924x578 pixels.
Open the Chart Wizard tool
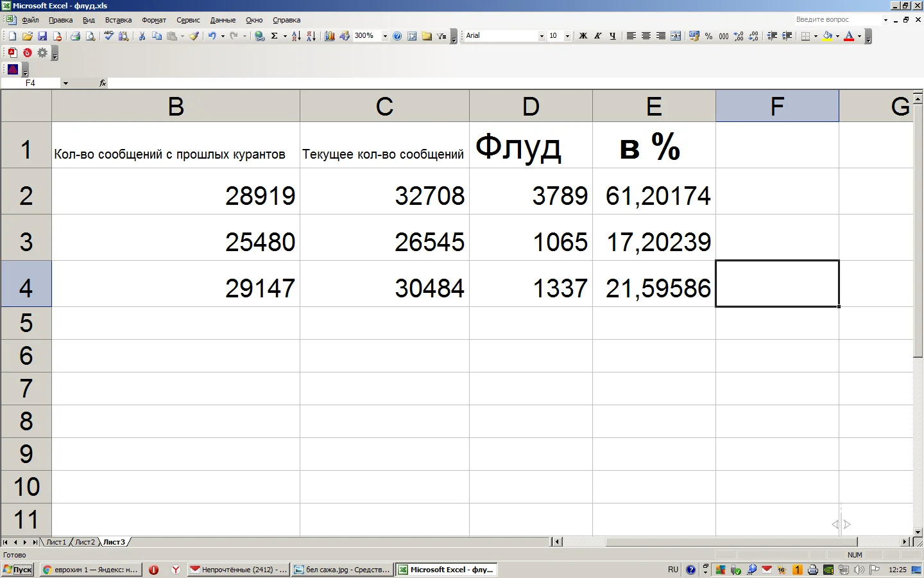(329, 37)
